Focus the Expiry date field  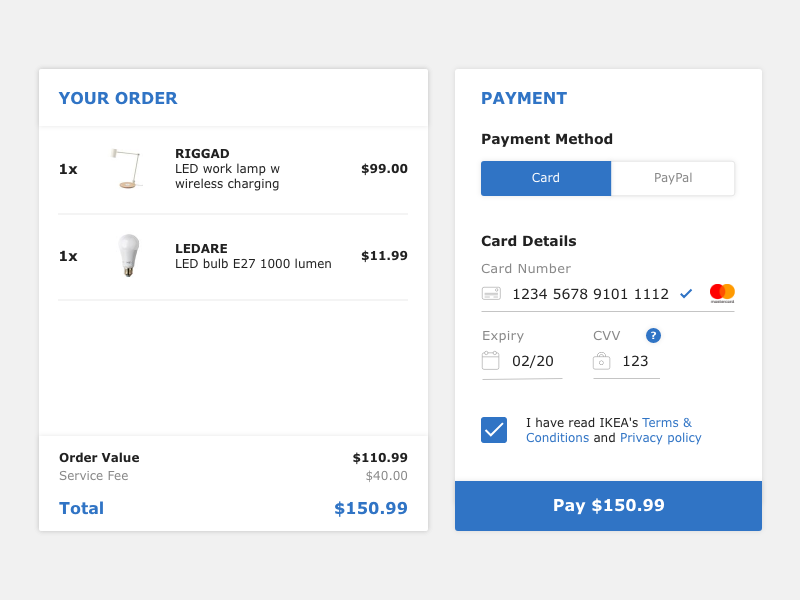point(533,361)
